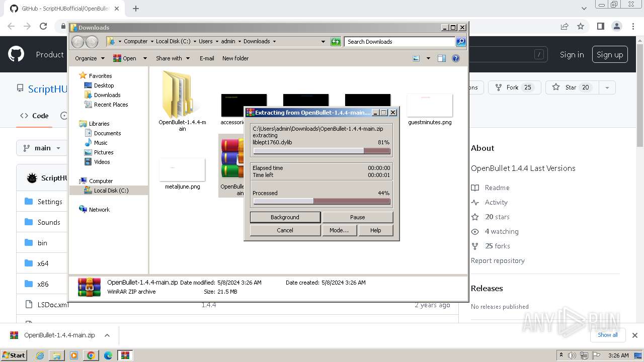Open Windows Media Player taskbar icon
This screenshot has height=362, width=644.
(74, 355)
